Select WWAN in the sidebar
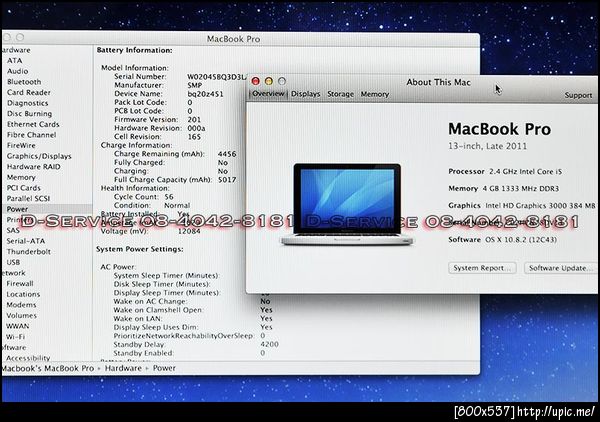Screen dimensions: 600x422 [17, 326]
